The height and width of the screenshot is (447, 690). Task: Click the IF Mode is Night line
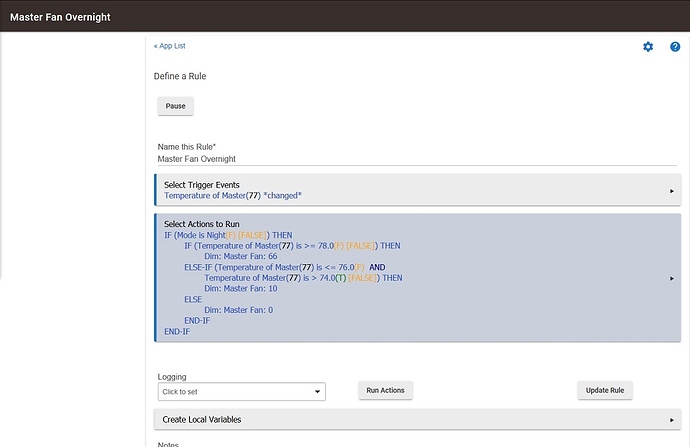click(228, 235)
